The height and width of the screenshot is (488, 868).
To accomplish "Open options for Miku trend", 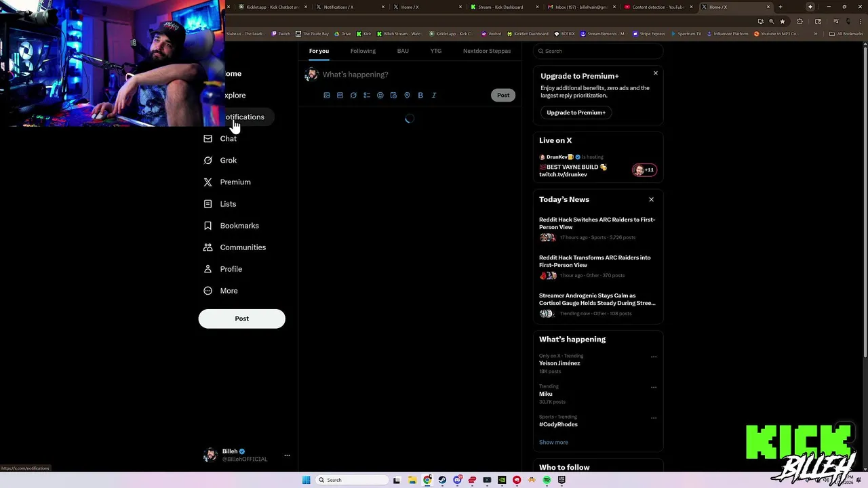I will click(x=654, y=387).
